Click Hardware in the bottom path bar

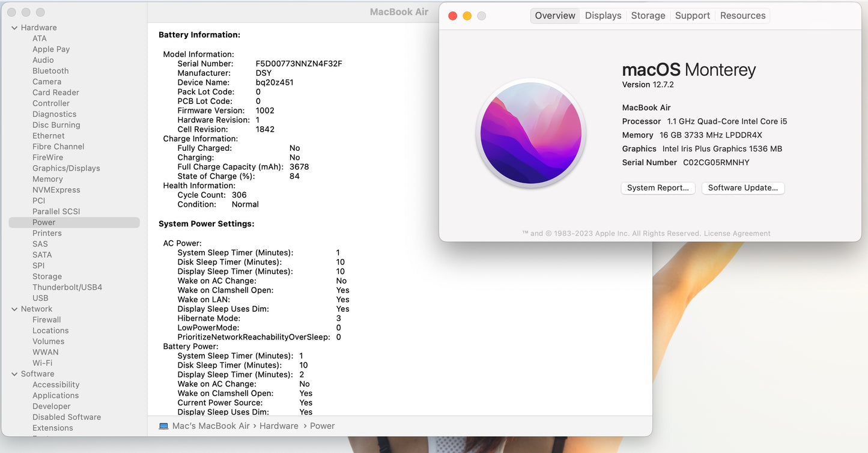pyautogui.click(x=279, y=426)
